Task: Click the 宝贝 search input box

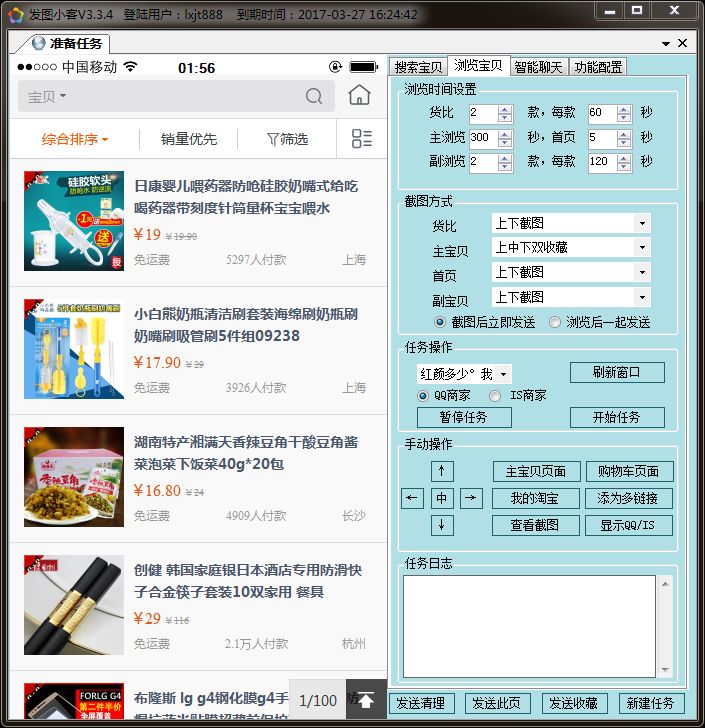Action: (x=176, y=96)
